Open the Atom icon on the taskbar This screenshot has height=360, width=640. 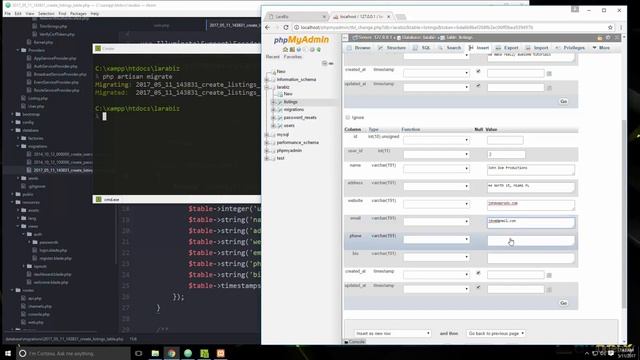click(188, 353)
